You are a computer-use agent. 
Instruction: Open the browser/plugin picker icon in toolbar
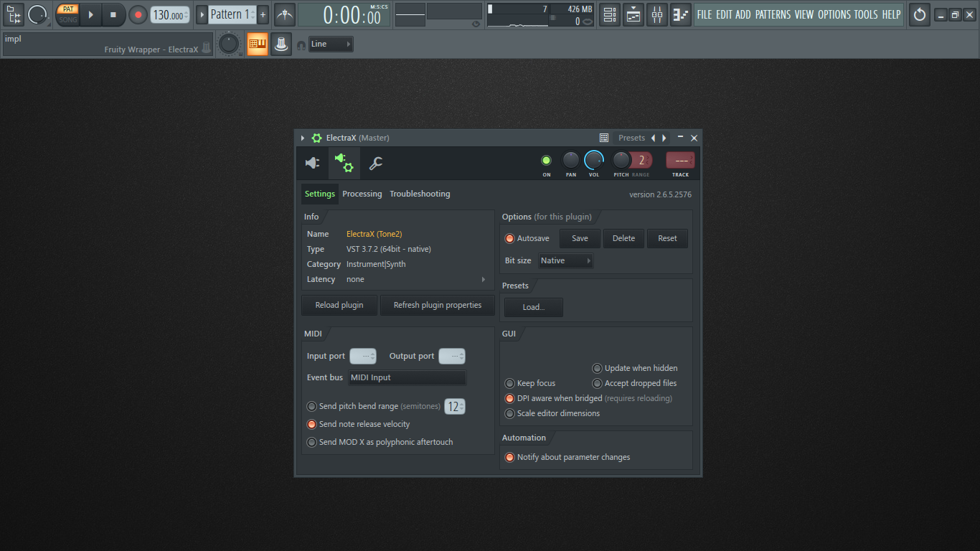tap(13, 14)
